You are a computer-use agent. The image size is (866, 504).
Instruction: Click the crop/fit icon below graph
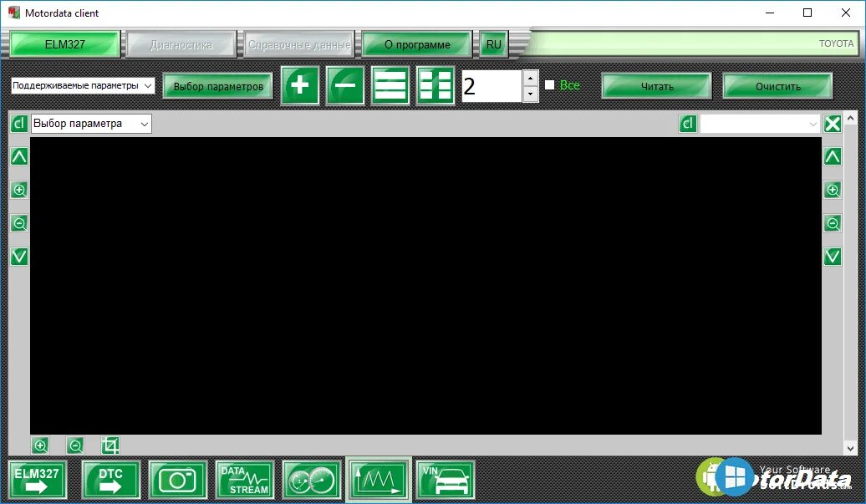[110, 445]
